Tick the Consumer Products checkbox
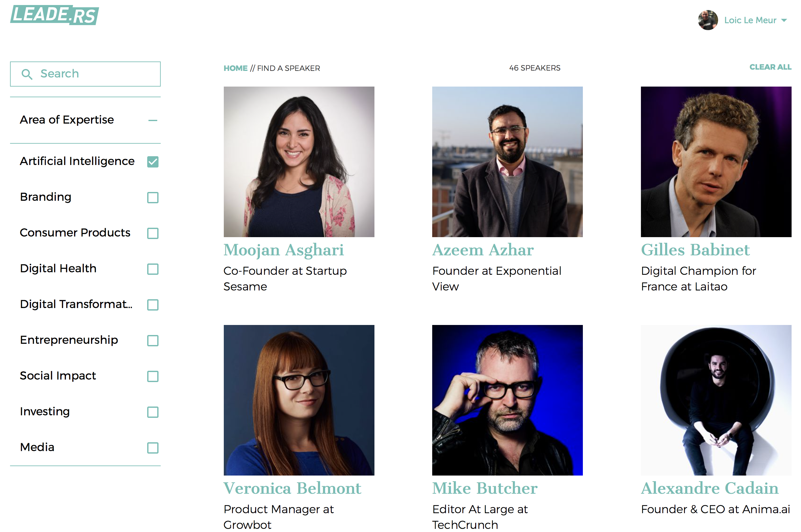Image resolution: width=801 pixels, height=532 pixels. (153, 233)
